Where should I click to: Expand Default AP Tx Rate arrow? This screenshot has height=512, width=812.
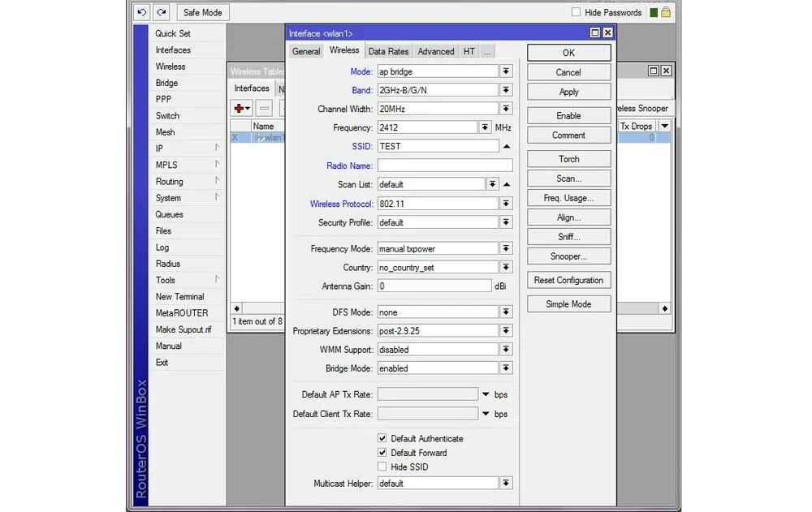tap(486, 394)
